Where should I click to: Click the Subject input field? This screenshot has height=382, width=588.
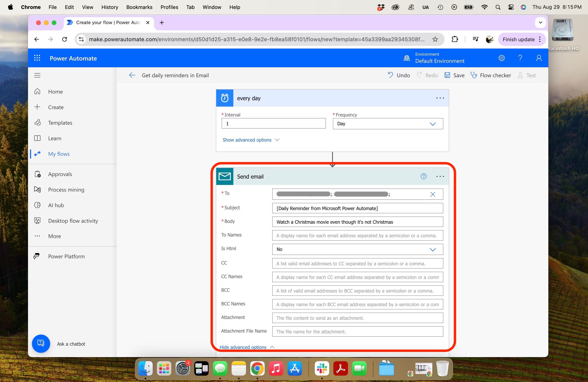point(358,208)
